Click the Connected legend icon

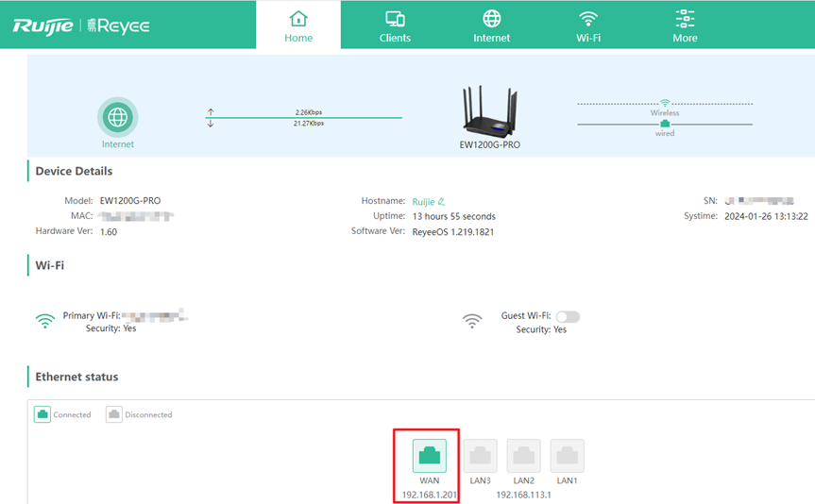pos(42,414)
